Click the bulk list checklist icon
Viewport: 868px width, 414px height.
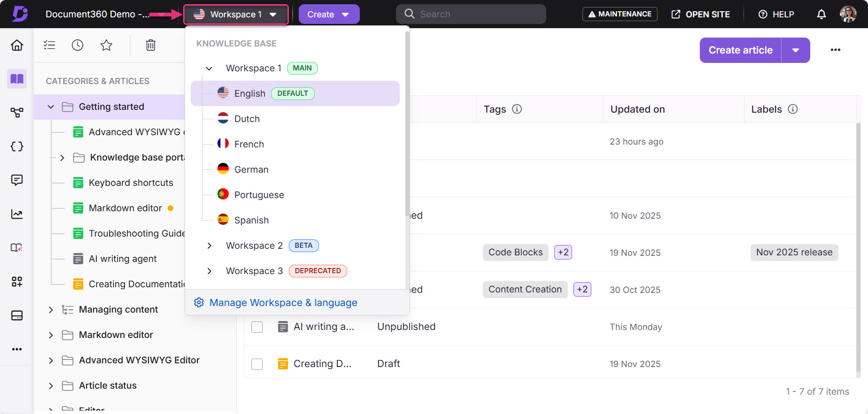tap(49, 45)
